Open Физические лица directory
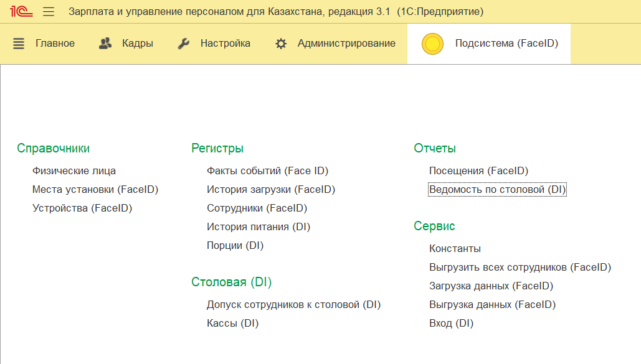The width and height of the screenshot is (641, 364). pos(74,170)
